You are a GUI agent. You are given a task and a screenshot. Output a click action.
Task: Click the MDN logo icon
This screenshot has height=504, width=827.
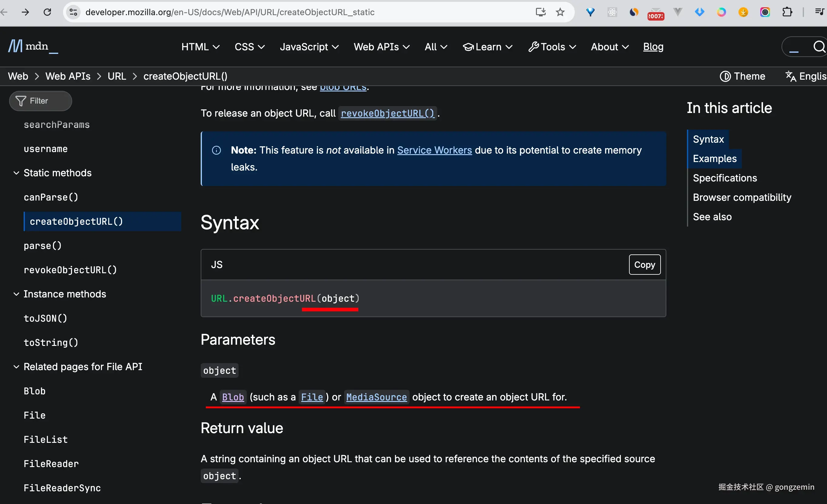[15, 46]
